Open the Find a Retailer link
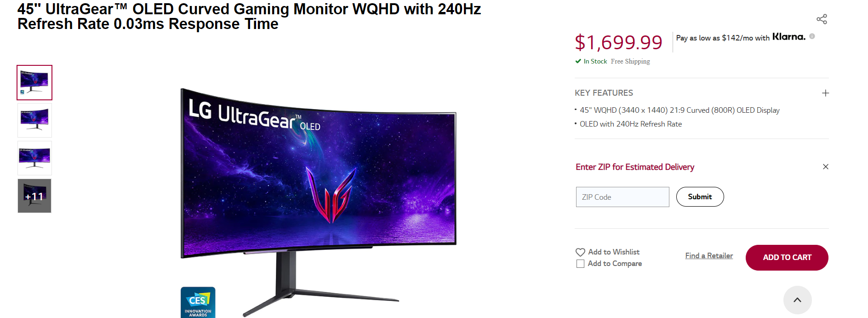This screenshot has width=868, height=318. tap(709, 256)
